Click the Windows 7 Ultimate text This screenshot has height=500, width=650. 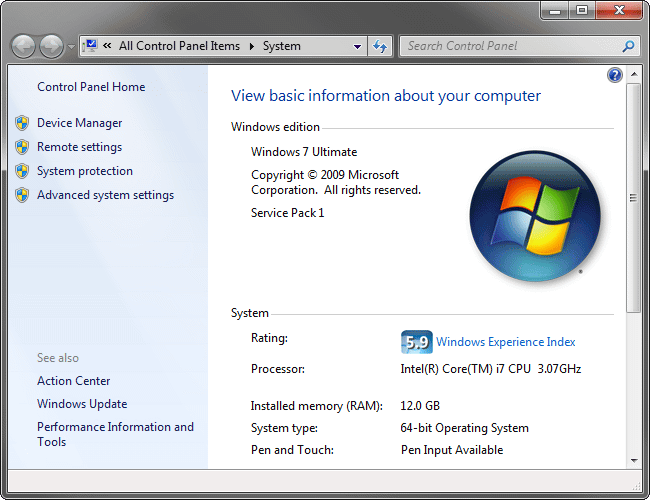click(304, 152)
